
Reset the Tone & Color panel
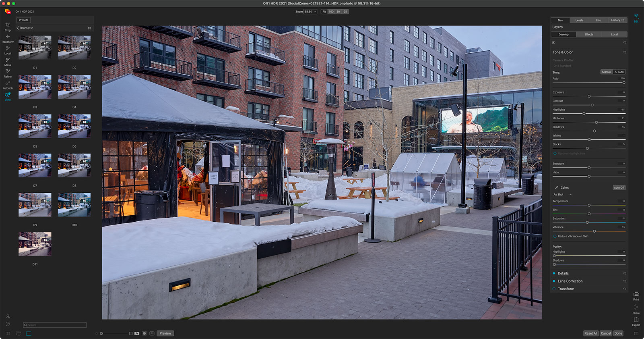coord(624,52)
